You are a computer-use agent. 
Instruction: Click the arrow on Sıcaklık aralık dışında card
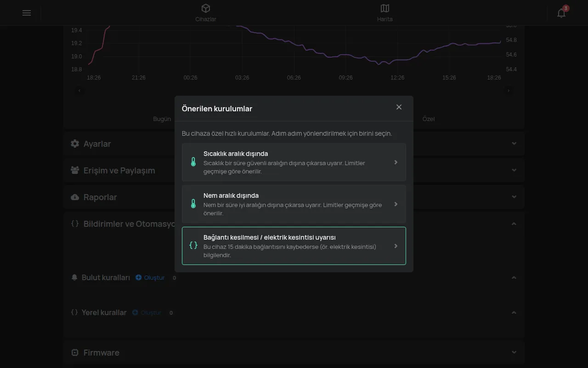tap(396, 162)
